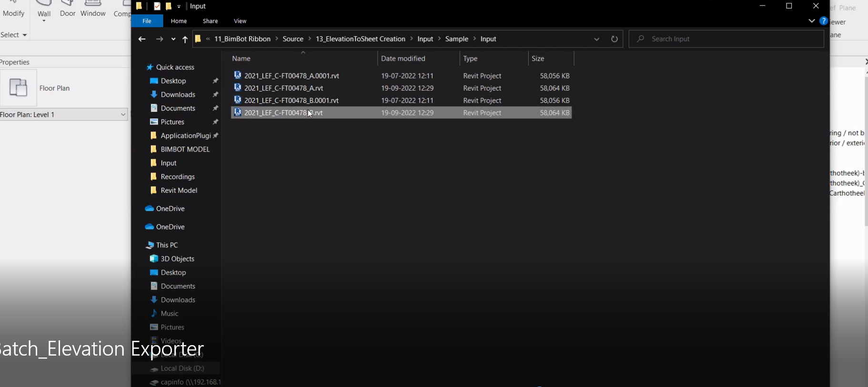Expand the address bar history dropdown

point(596,39)
